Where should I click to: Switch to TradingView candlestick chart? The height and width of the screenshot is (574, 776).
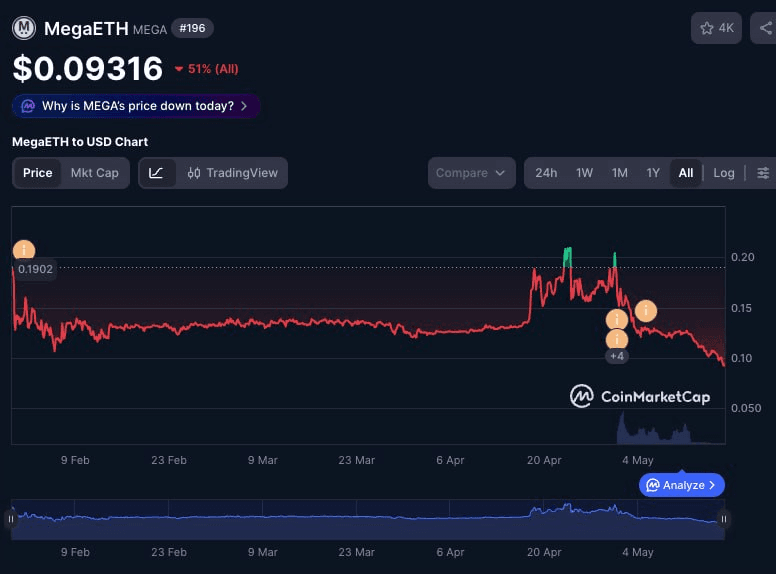(x=232, y=173)
